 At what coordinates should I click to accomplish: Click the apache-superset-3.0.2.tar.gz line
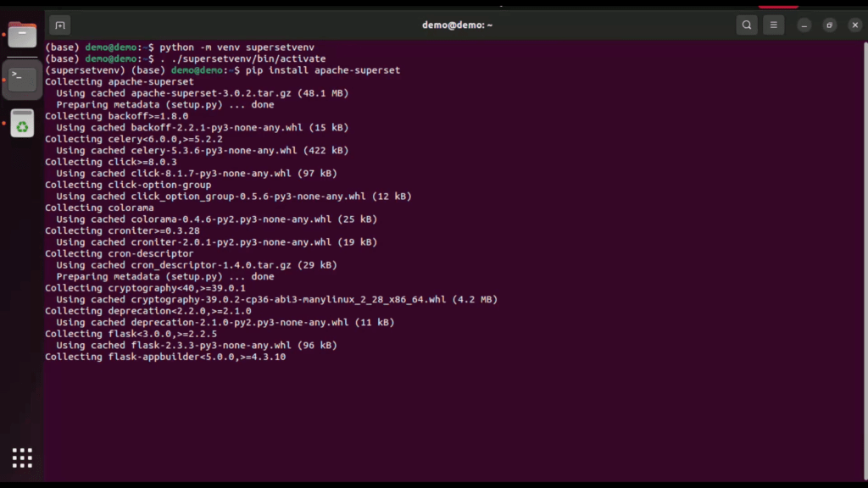point(203,93)
